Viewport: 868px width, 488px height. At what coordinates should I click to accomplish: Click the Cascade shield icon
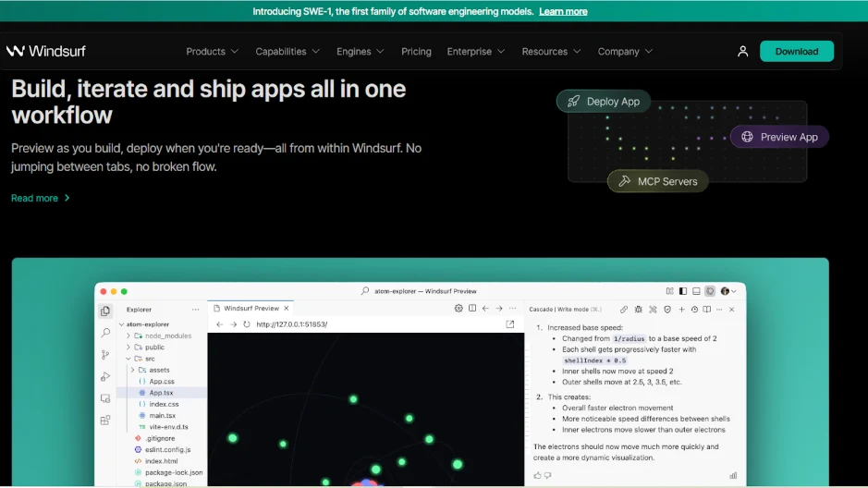tap(667, 310)
